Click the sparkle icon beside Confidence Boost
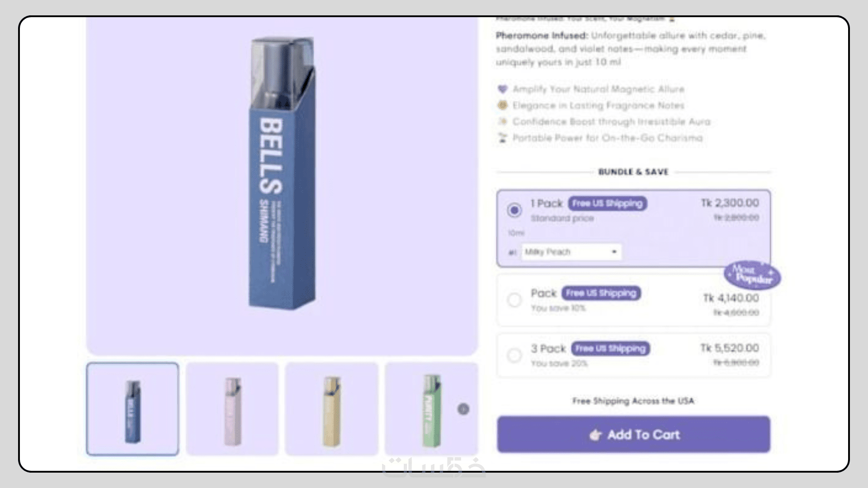This screenshot has width=868, height=488. [x=502, y=121]
